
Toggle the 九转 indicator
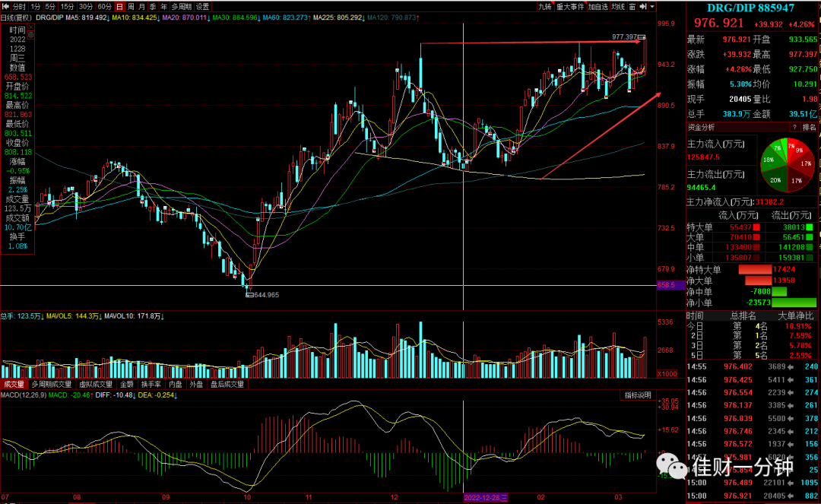pos(544,7)
